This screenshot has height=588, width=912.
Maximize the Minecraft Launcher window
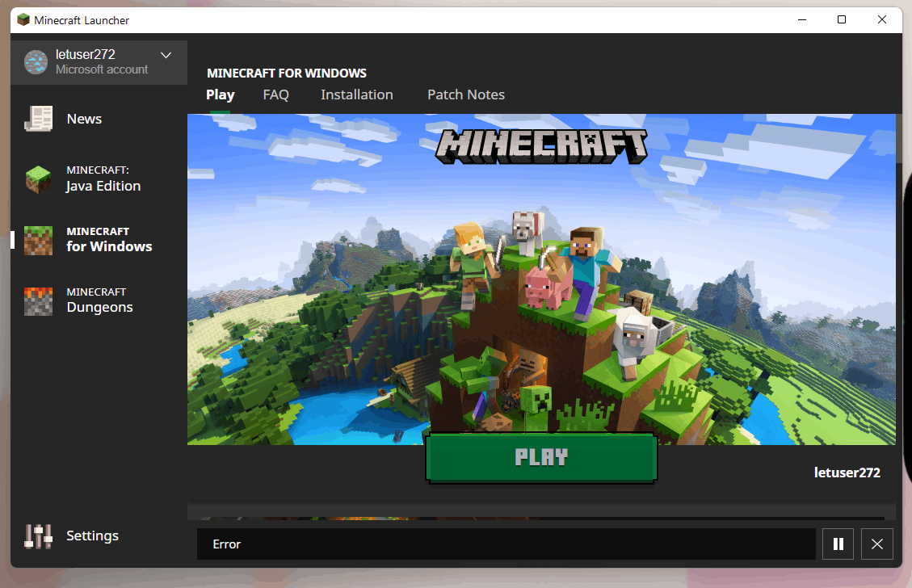point(842,19)
